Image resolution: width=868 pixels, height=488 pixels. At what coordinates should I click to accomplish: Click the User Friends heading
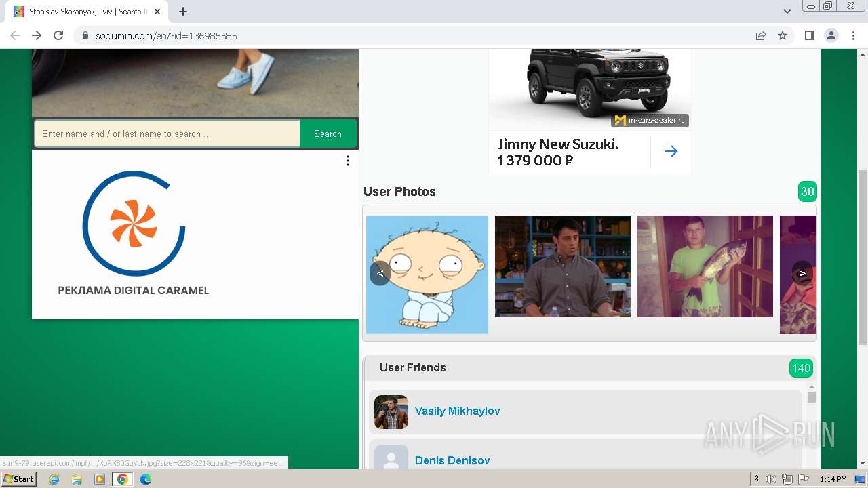[413, 367]
